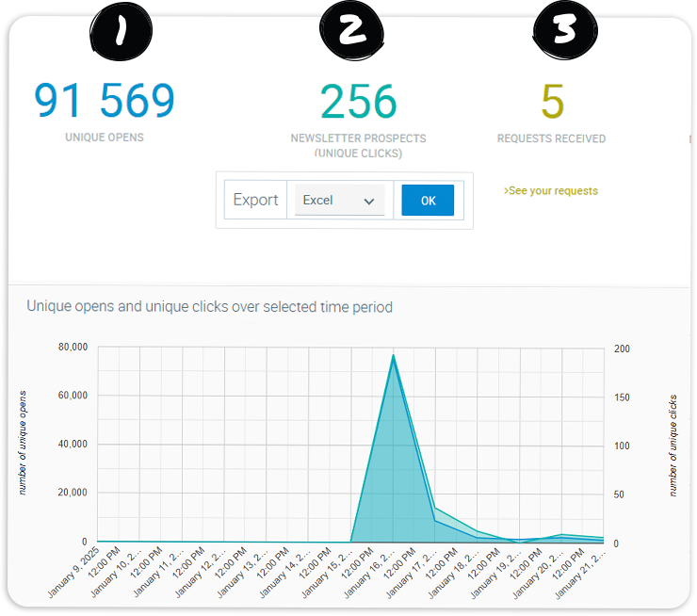This screenshot has width=697, height=616.
Task: Click the Export label
Action: click(x=255, y=201)
